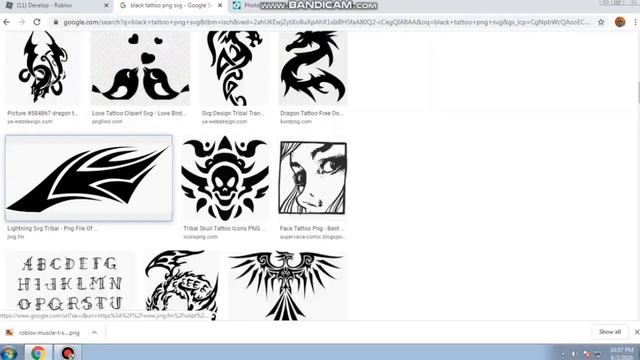Screen dimensions: 640x360
Task: Open the tattoo alphabet lettering thumbnail
Action: (70, 285)
